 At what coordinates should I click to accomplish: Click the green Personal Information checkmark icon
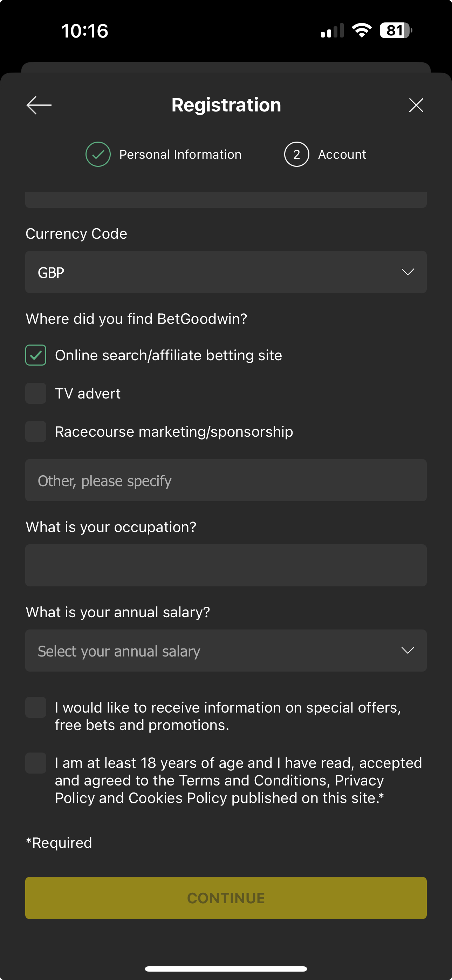(x=98, y=154)
